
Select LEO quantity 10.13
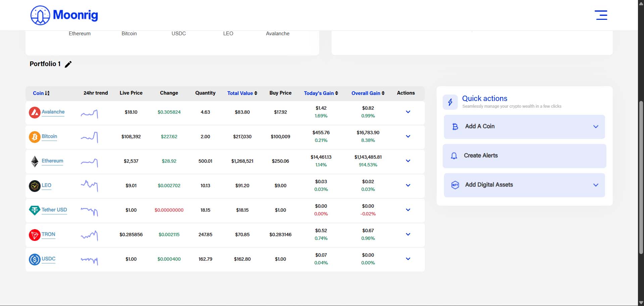tap(205, 186)
